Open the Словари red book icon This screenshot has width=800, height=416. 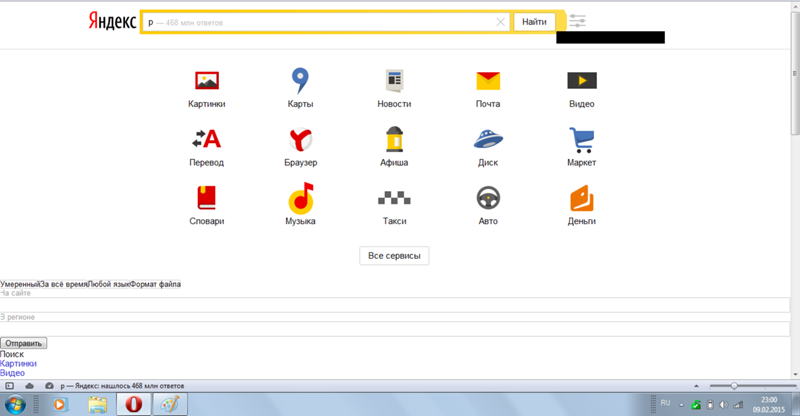point(207,198)
